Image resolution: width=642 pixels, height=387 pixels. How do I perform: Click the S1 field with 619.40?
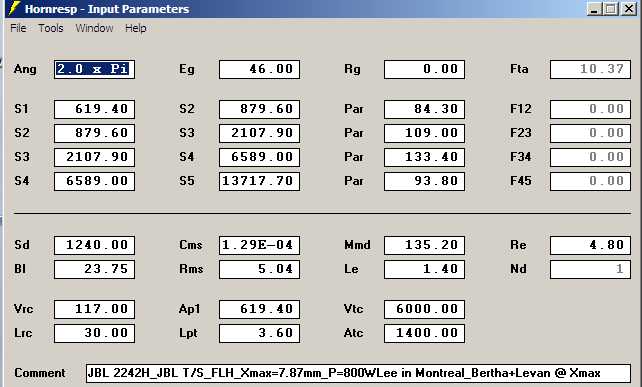pos(94,109)
